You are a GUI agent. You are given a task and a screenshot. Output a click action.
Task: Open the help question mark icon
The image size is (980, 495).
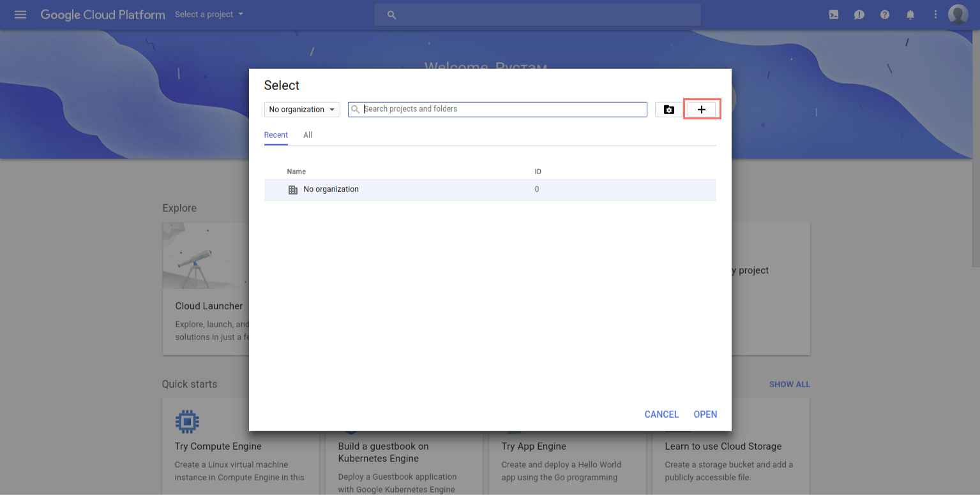tap(885, 15)
